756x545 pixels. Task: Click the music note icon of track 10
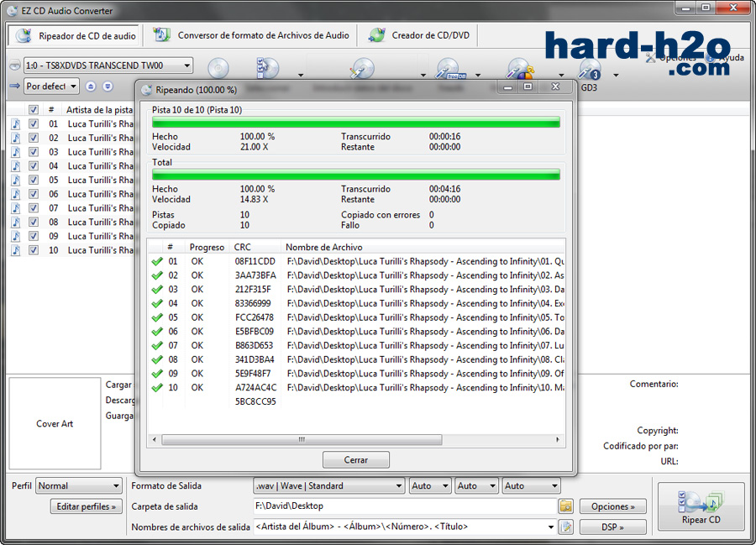pos(16,250)
